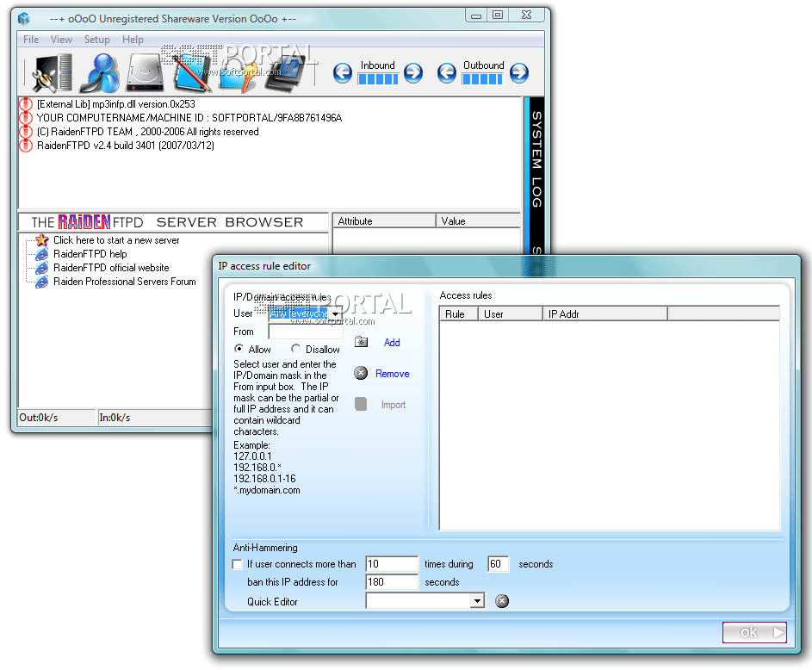
Task: Click the left arrow beside Inbound
Action: coord(343,73)
